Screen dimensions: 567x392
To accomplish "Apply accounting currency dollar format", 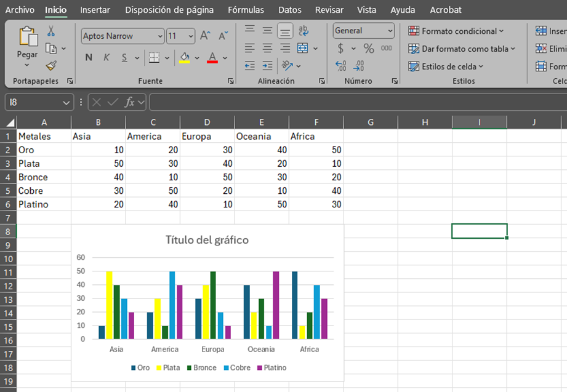I will [340, 48].
